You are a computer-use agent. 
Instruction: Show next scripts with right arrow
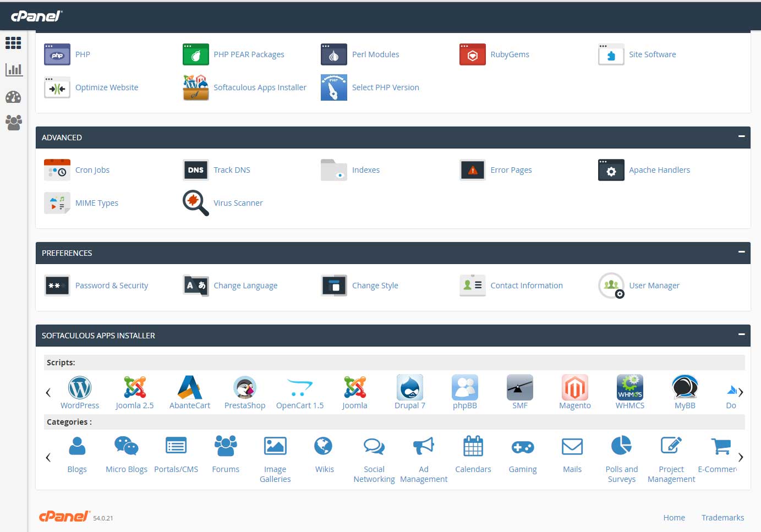pos(741,392)
